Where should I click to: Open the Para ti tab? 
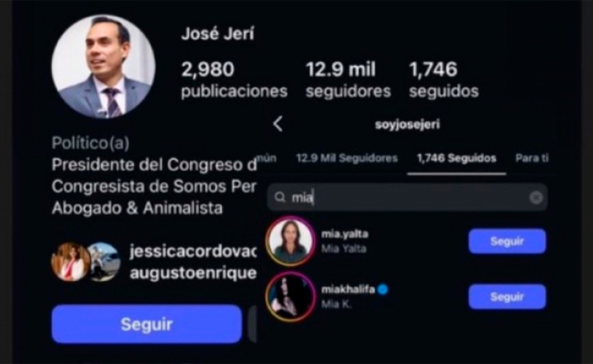(x=532, y=158)
